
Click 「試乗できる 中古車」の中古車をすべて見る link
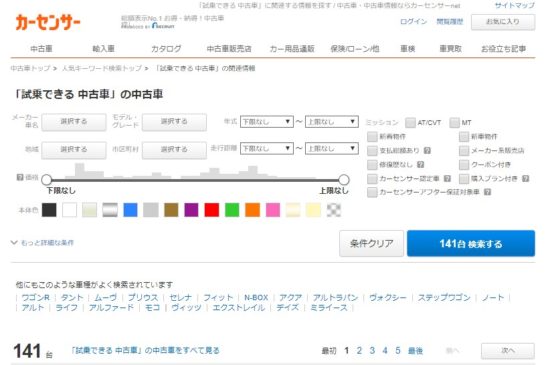click(x=145, y=350)
